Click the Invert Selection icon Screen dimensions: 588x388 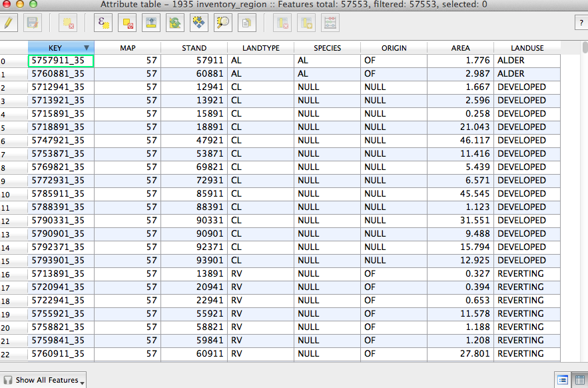coord(175,23)
